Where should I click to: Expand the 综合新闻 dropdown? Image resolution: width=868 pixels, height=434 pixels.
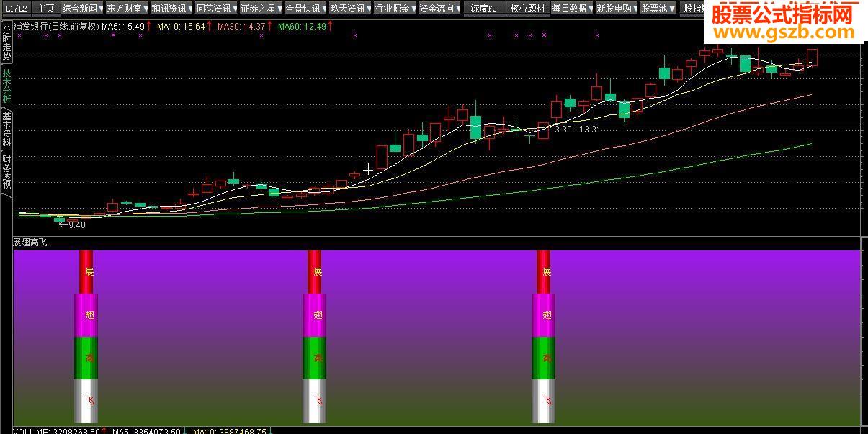(x=81, y=8)
